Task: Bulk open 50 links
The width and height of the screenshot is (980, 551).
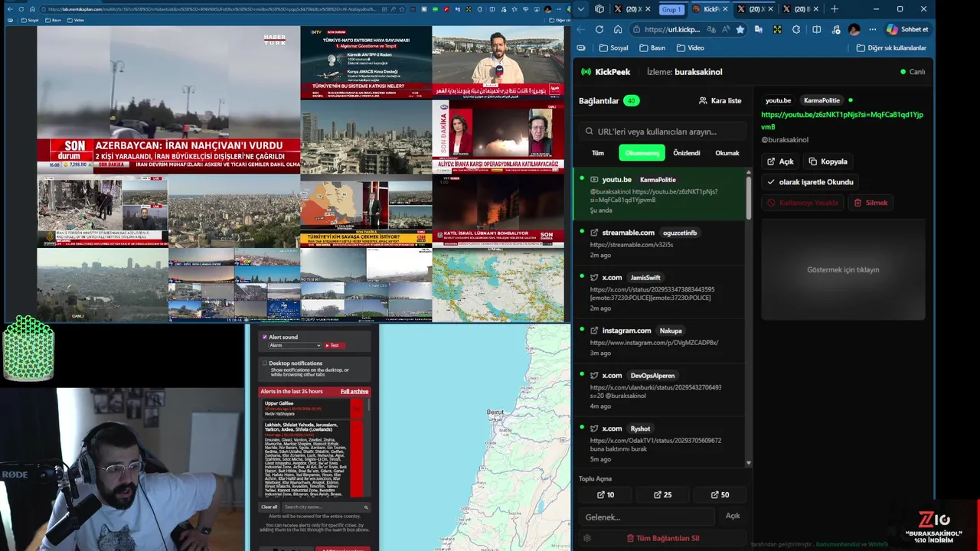Action: tap(720, 494)
